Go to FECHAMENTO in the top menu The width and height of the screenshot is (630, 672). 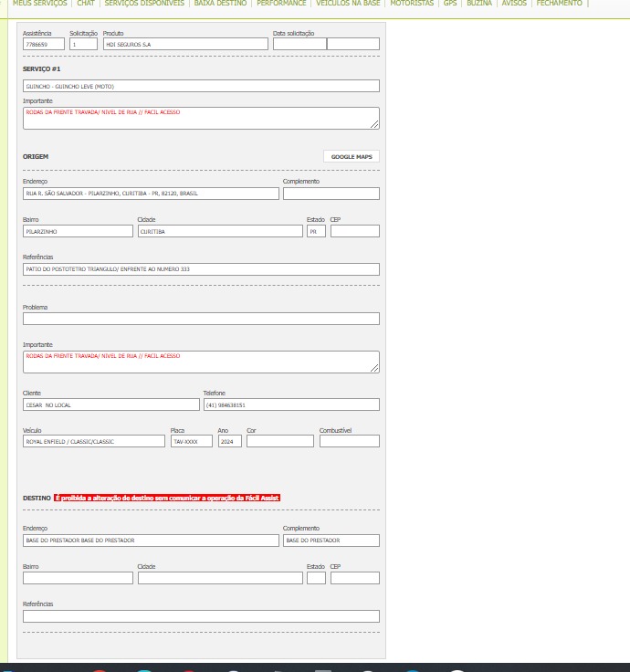tap(559, 4)
